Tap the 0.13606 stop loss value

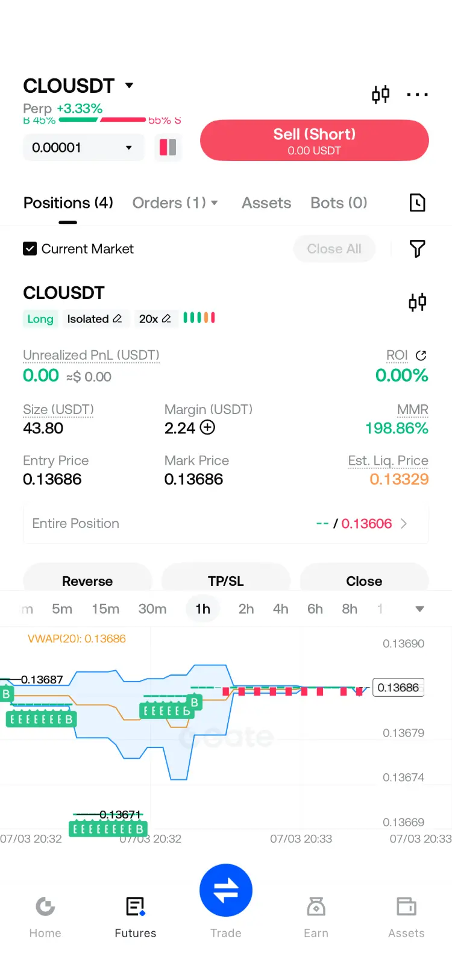[x=366, y=524]
